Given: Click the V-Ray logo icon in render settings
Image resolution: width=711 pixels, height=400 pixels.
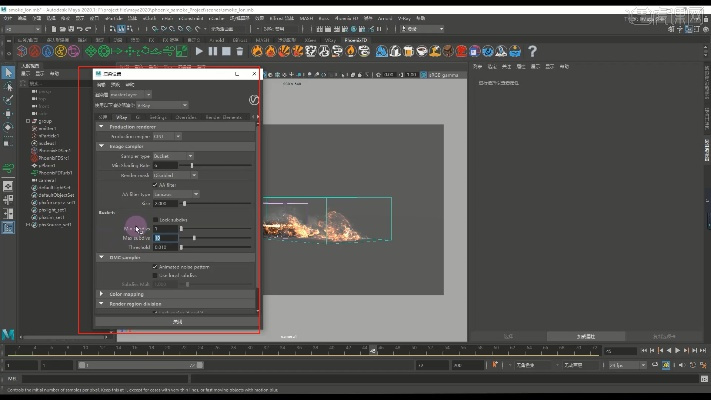Looking at the screenshot, I should pos(253,101).
